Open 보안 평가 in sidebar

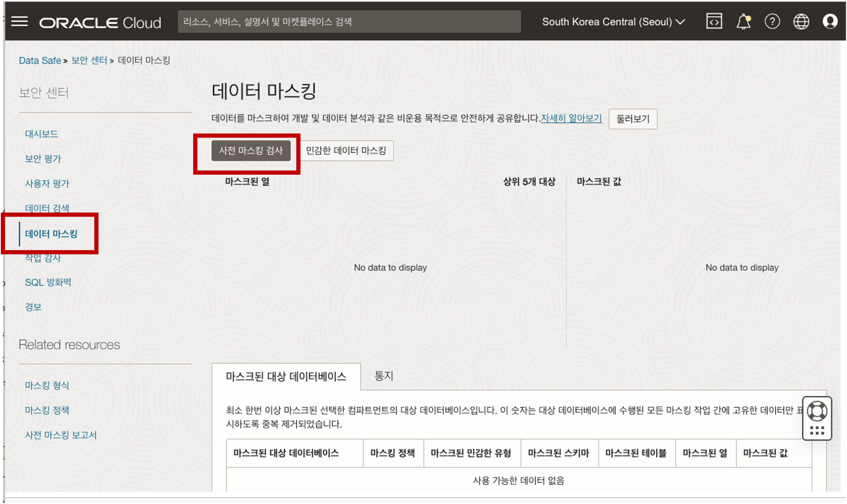(x=43, y=159)
